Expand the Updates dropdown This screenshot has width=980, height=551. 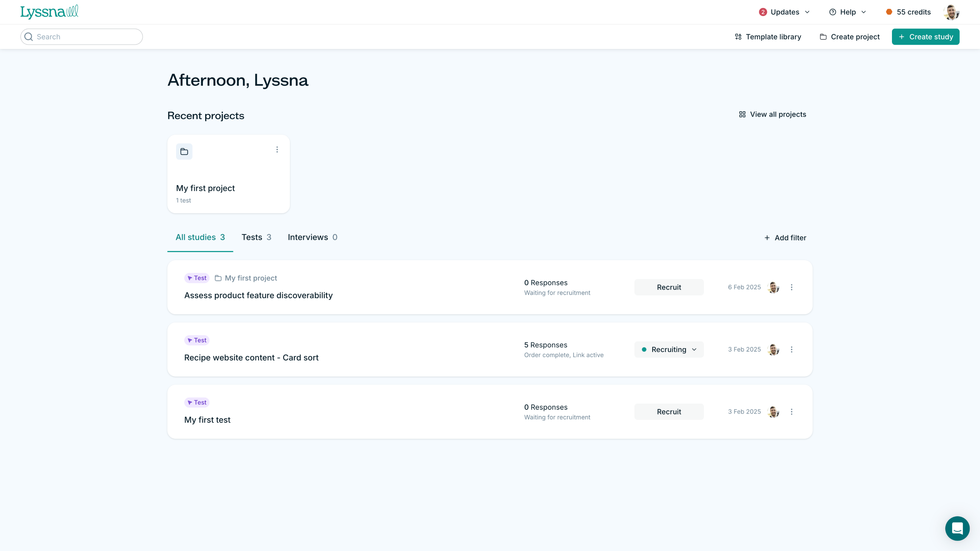[784, 12]
